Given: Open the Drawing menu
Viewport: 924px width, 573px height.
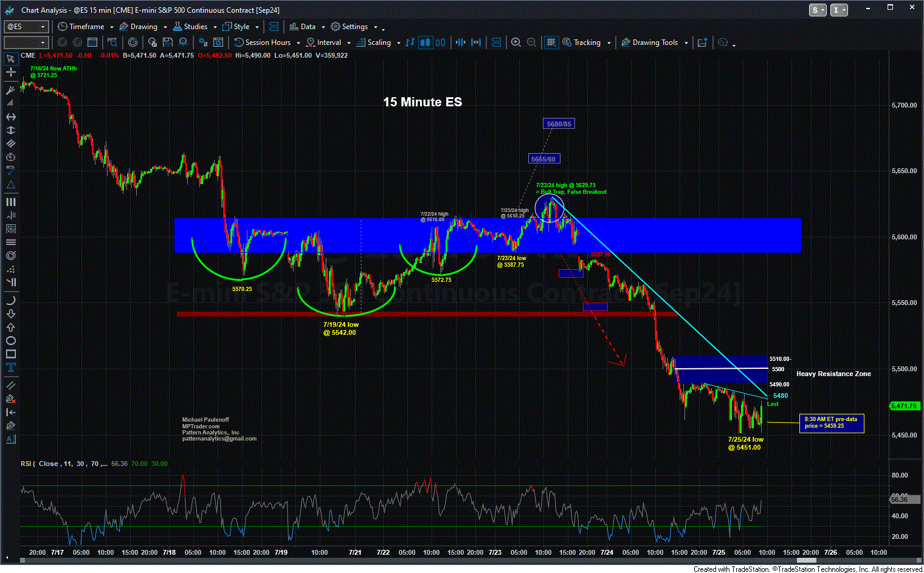Looking at the screenshot, I should pyautogui.click(x=139, y=27).
